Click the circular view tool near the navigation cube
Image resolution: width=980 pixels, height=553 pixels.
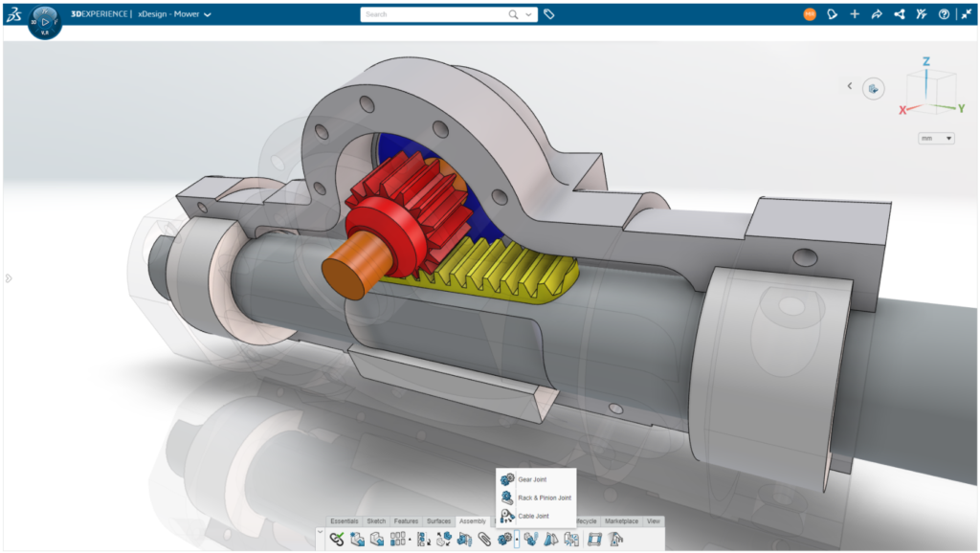(872, 87)
